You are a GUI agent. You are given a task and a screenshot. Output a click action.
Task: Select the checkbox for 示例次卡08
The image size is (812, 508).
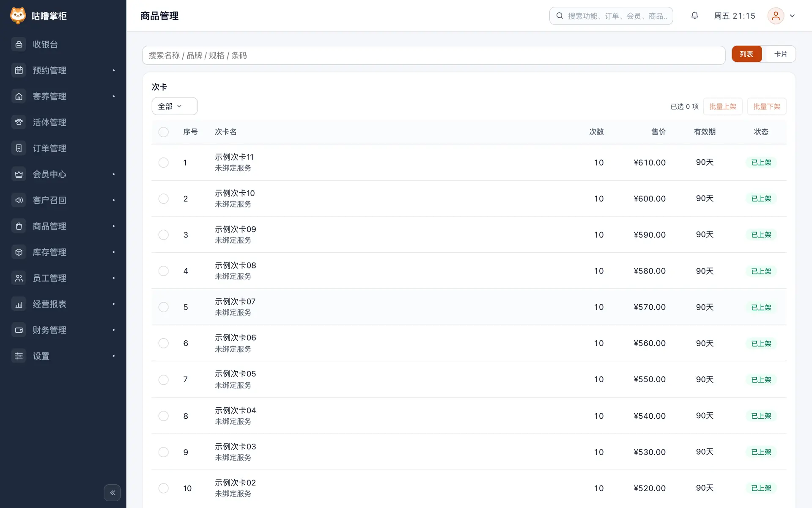[x=163, y=271]
